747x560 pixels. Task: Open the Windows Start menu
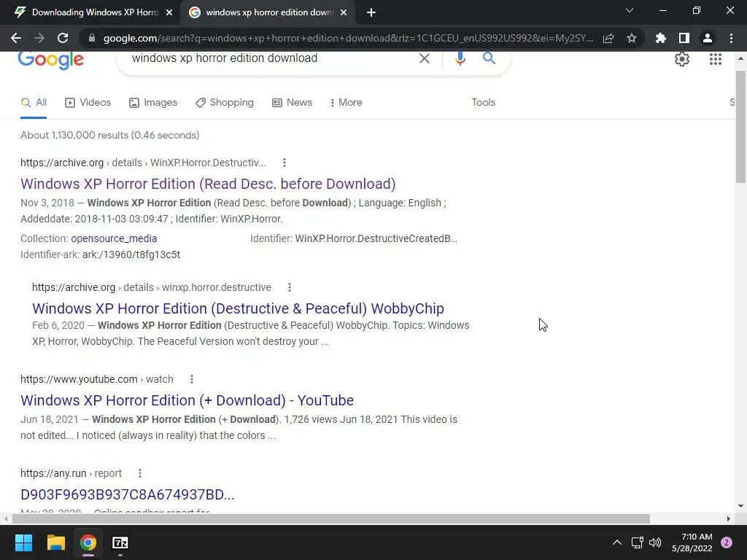click(23, 542)
